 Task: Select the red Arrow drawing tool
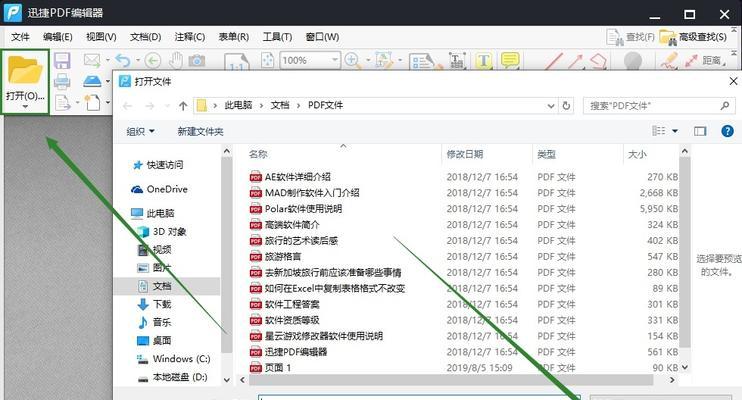(x=575, y=62)
